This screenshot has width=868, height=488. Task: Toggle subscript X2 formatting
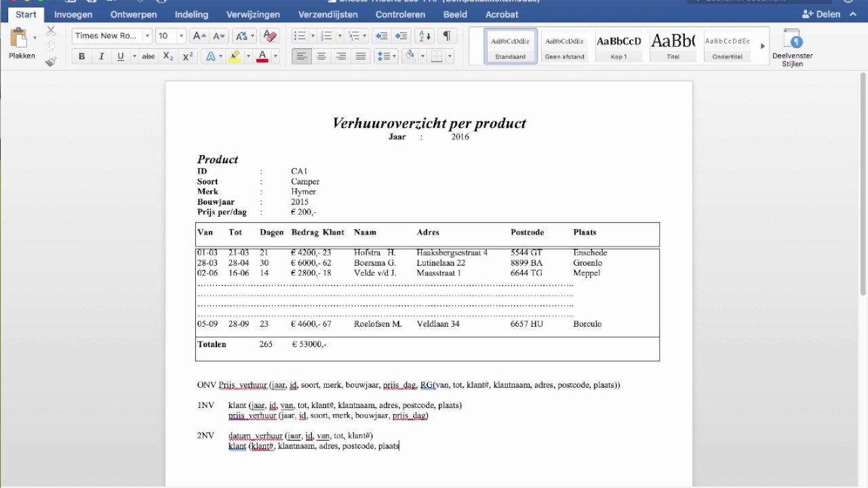tap(169, 56)
